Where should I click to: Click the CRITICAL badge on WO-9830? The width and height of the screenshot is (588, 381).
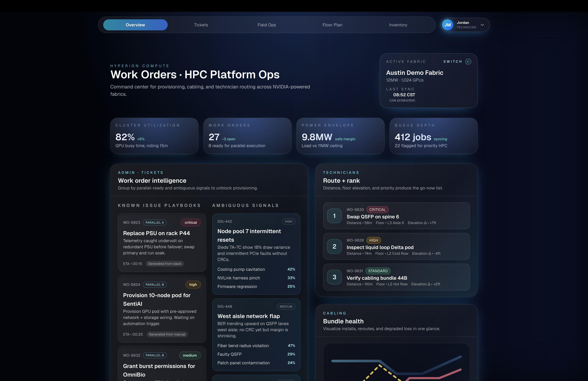tap(377, 210)
